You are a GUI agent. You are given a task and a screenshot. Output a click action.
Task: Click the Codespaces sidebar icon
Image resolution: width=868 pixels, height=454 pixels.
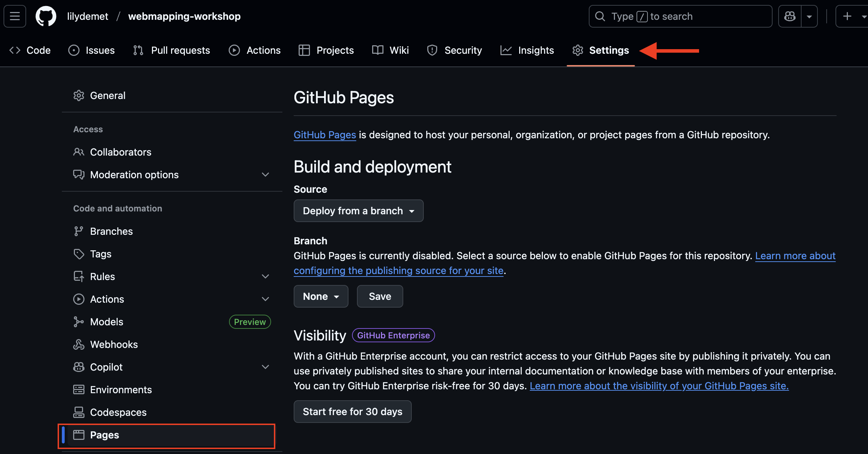79,412
